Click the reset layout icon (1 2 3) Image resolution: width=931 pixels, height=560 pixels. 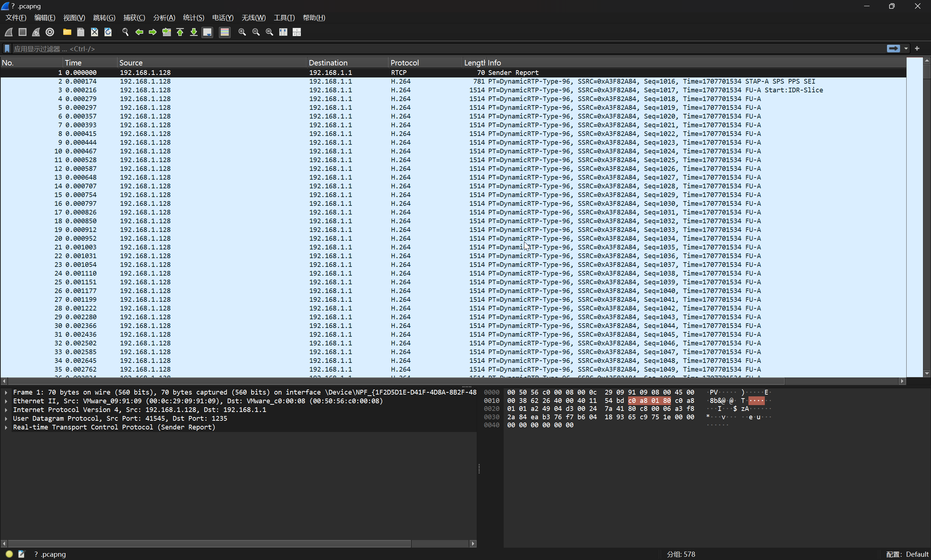pyautogui.click(x=297, y=32)
